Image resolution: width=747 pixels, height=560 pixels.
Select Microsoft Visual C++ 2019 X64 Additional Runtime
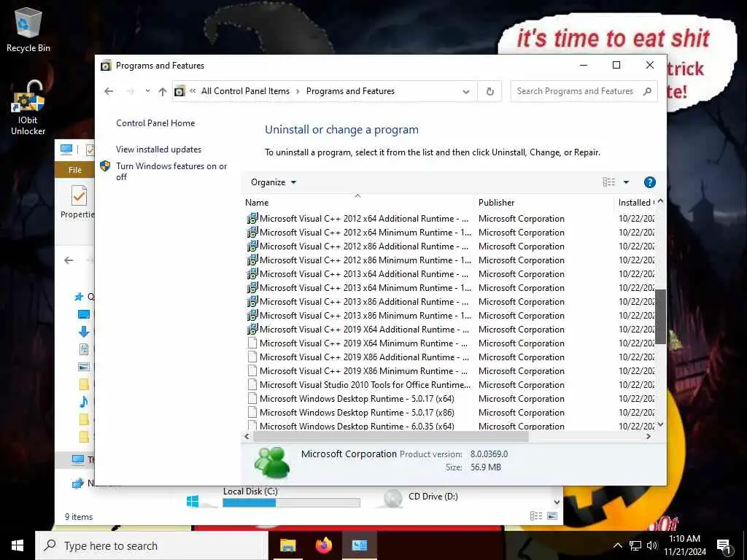click(357, 330)
